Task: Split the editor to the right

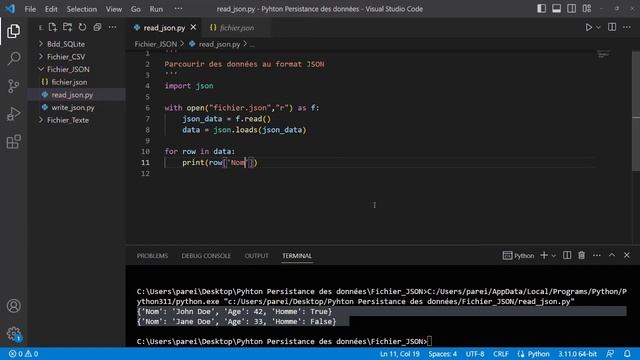Action: tap(612, 27)
